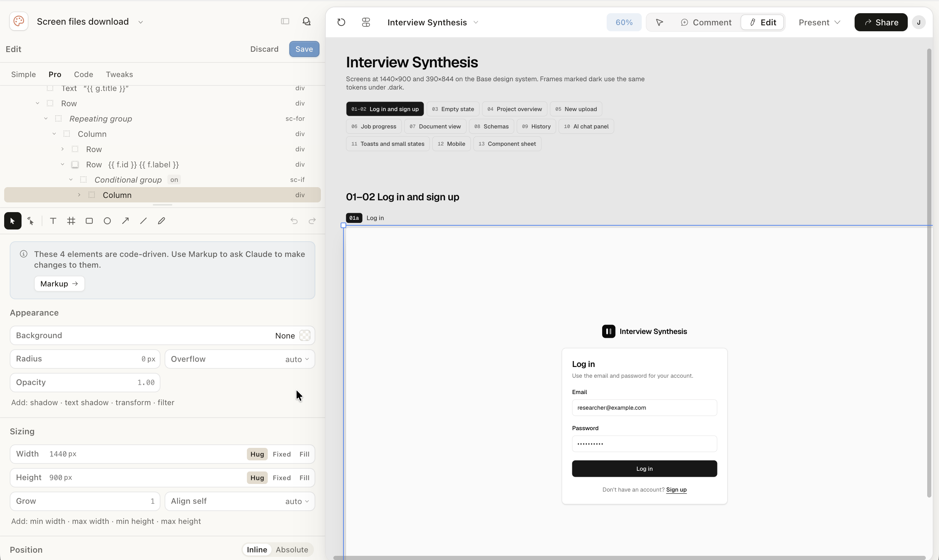
Task: Click the reload icon in preview header
Action: (x=341, y=22)
